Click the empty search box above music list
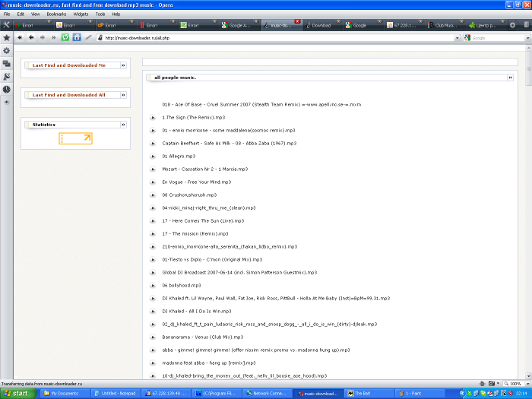The width and height of the screenshot is (532, 399). point(330,62)
